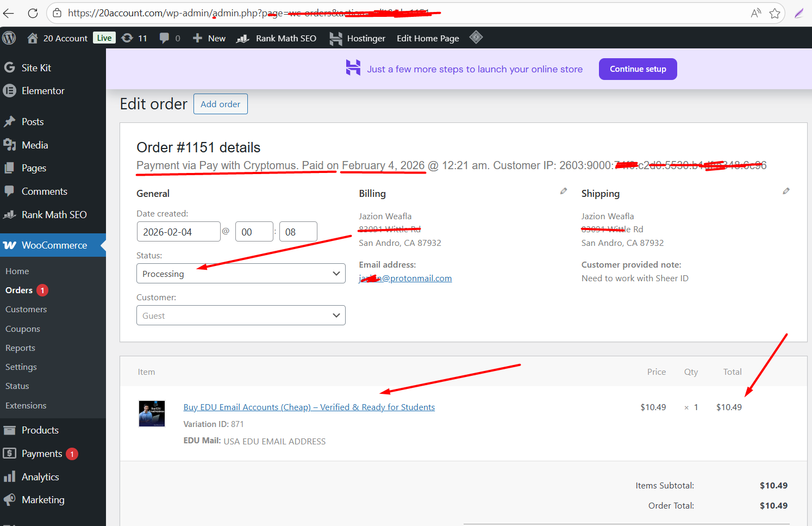Click the customer protonmail email link

tap(405, 279)
